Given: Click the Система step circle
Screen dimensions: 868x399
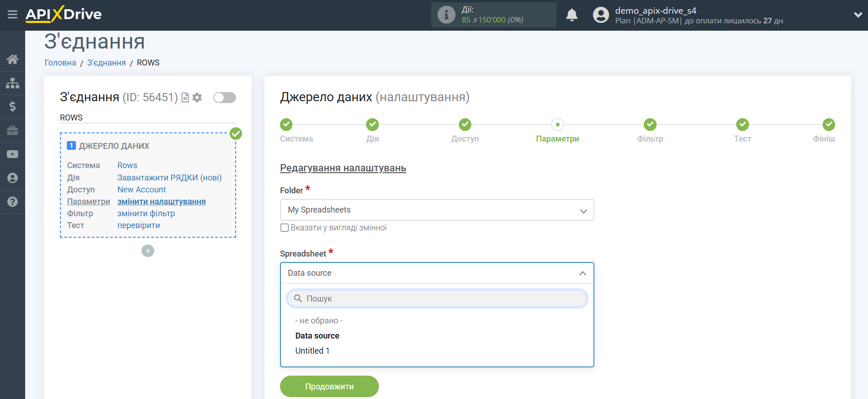Looking at the screenshot, I should click(286, 124).
